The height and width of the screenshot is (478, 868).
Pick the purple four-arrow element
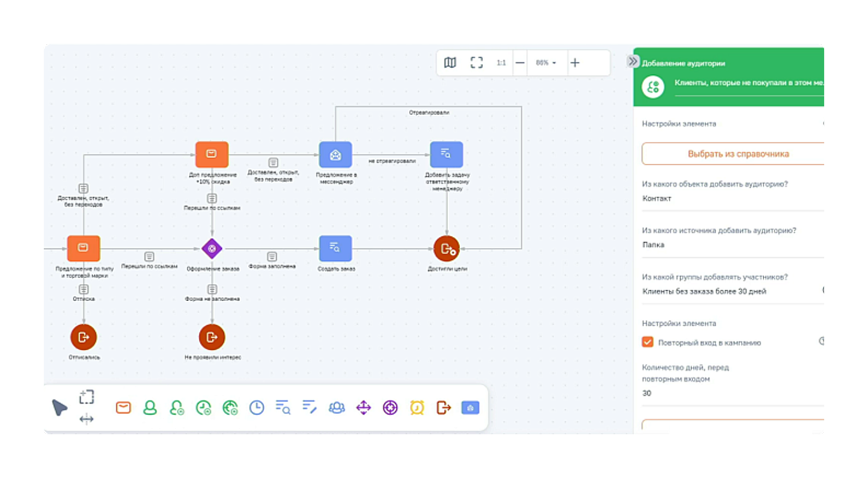(364, 408)
